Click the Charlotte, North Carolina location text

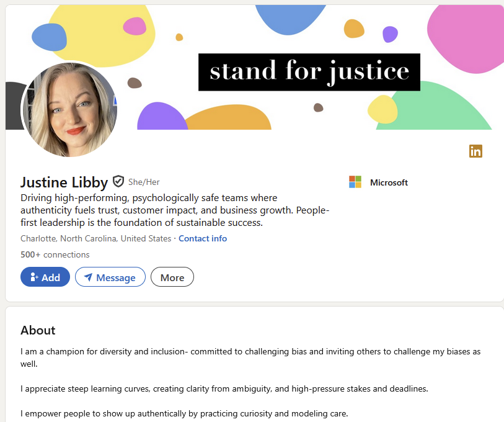95,238
